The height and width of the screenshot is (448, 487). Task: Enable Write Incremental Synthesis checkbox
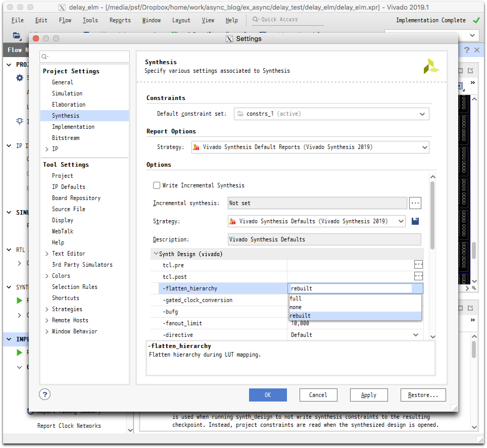pyautogui.click(x=157, y=185)
